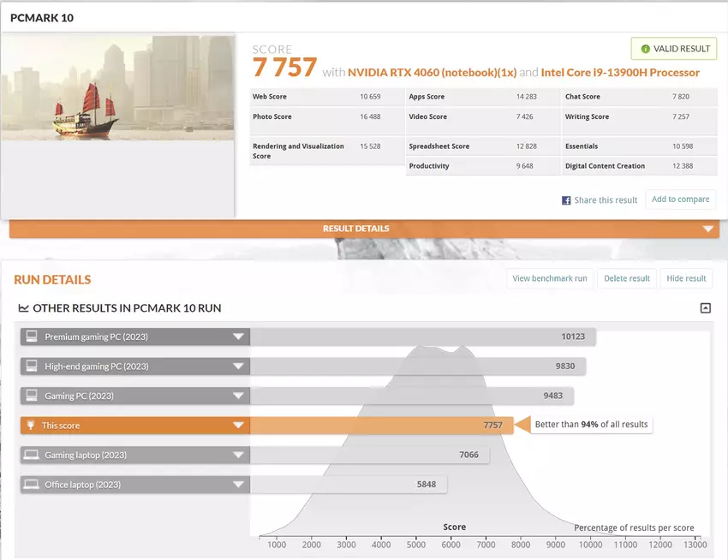Screen dimensions: 728x560
Task: Expand Office laptop (2023) dropdown arrow
Action: pyautogui.click(x=238, y=485)
